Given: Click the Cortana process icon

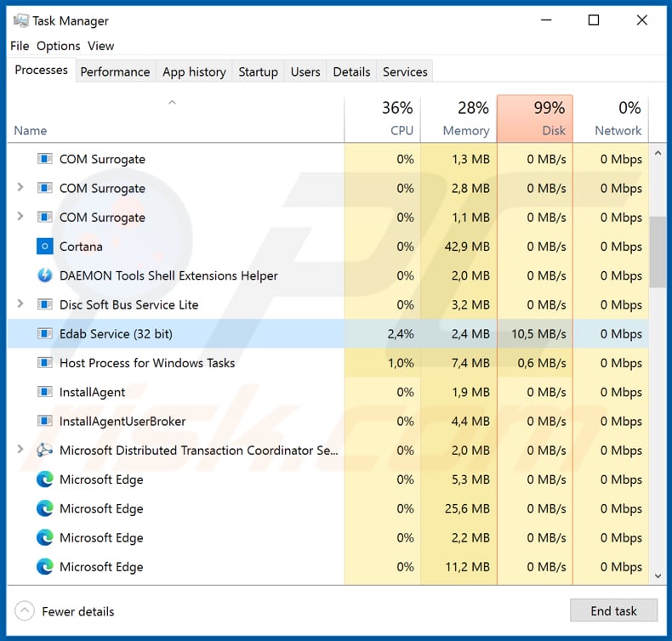Looking at the screenshot, I should coord(44,247).
